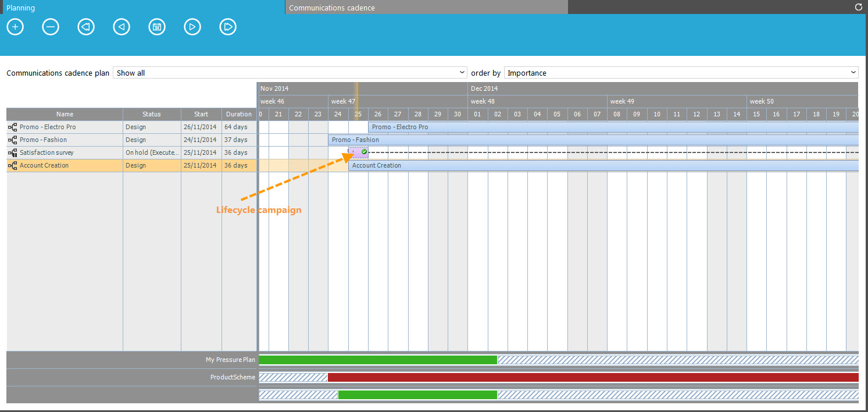
Task: Click the zoom in plus icon
Action: click(x=15, y=27)
